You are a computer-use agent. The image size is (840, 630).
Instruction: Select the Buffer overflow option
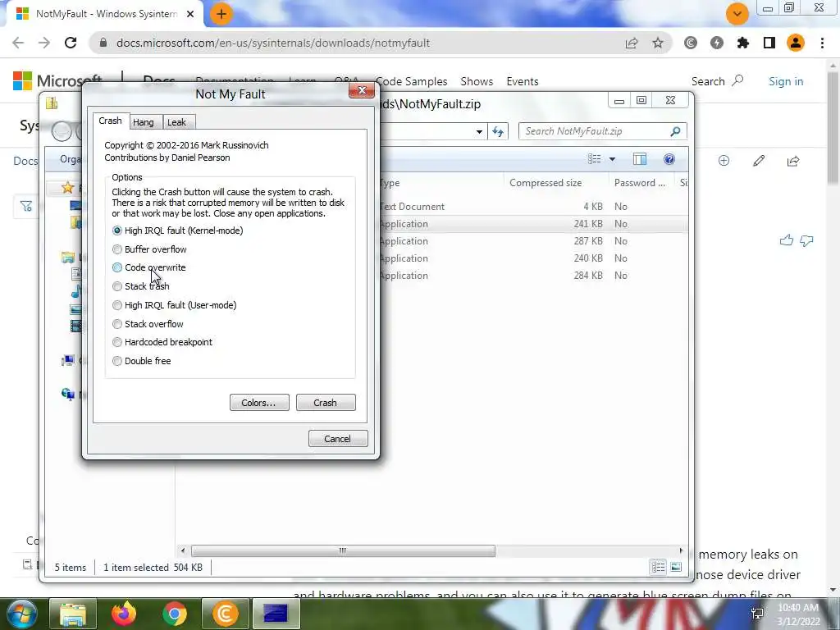point(149,249)
